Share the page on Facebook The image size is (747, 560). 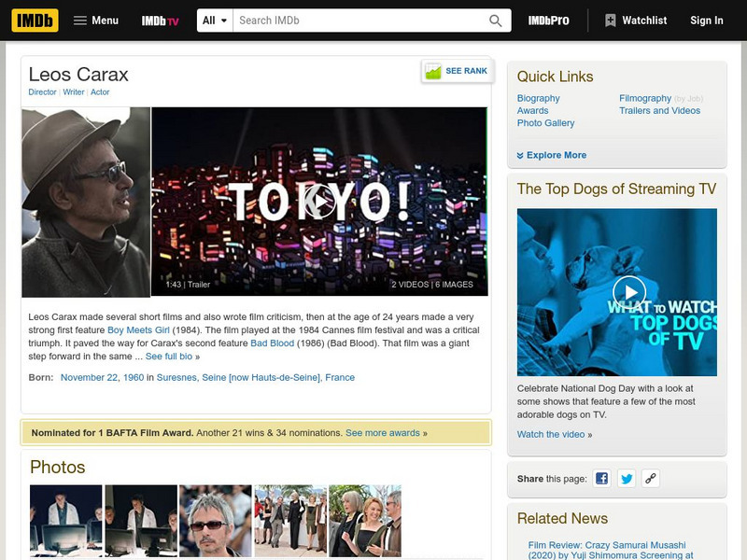[x=601, y=479]
